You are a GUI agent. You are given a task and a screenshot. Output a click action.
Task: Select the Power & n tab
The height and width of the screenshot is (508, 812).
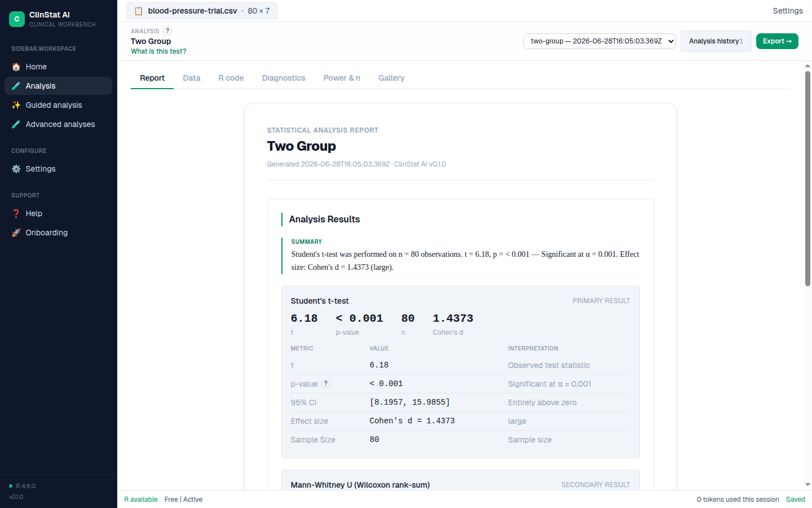pyautogui.click(x=342, y=78)
